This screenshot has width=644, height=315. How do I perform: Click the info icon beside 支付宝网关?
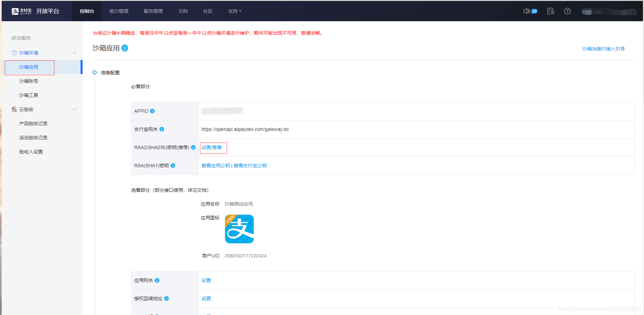(x=162, y=129)
